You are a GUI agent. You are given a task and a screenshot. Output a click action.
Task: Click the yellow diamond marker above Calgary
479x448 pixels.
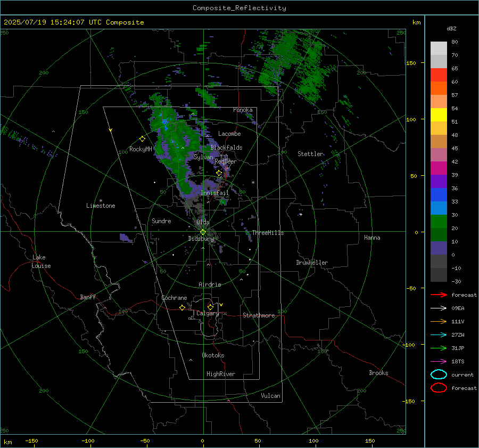(210, 307)
